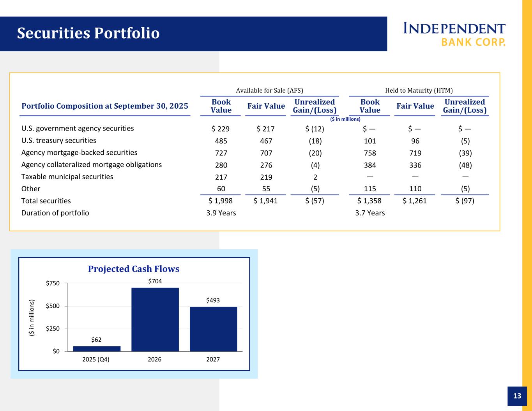Screen dimensions: 532x411
Task: Click the AFS total book value $ 1,998
Action: [x=221, y=201]
